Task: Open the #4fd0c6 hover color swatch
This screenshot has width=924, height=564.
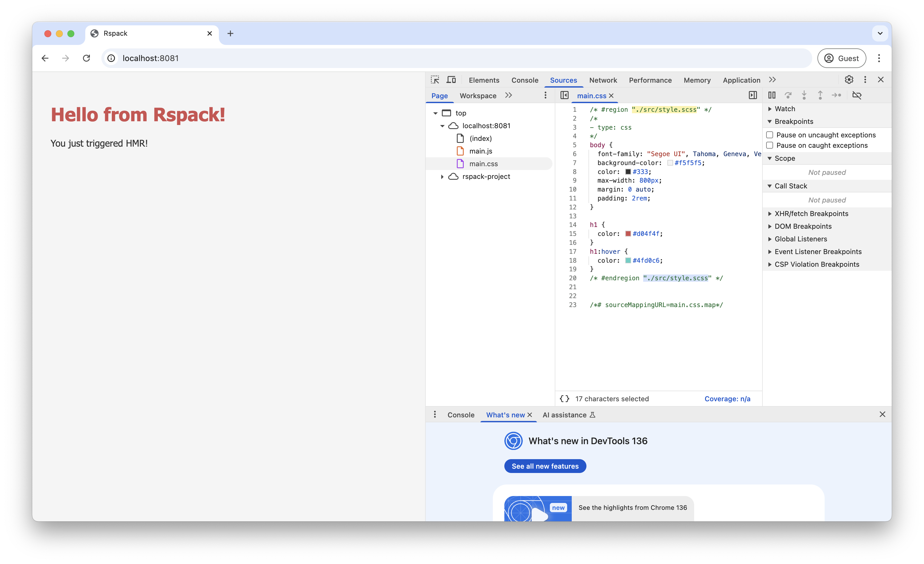Action: [x=628, y=260]
